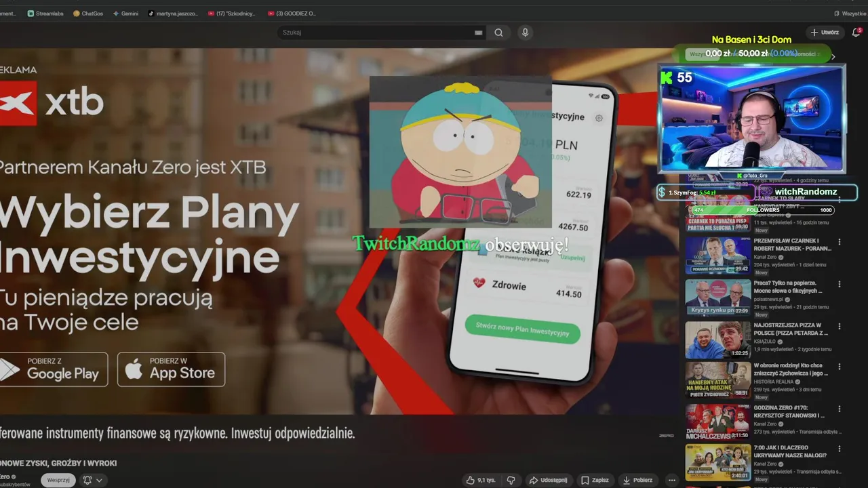
Task: Click channel name polsatnews.pl
Action: (768, 299)
